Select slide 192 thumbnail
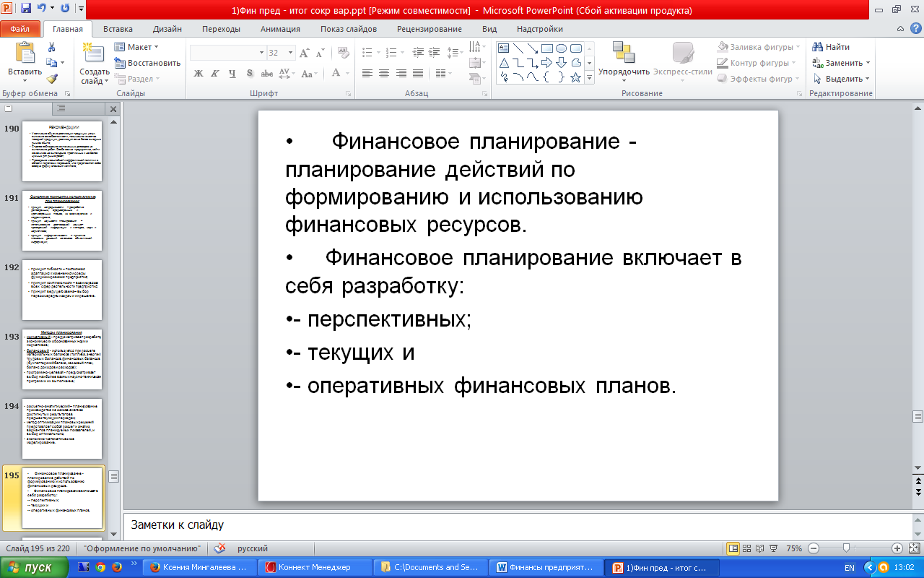The width and height of the screenshot is (924, 578). point(62,290)
